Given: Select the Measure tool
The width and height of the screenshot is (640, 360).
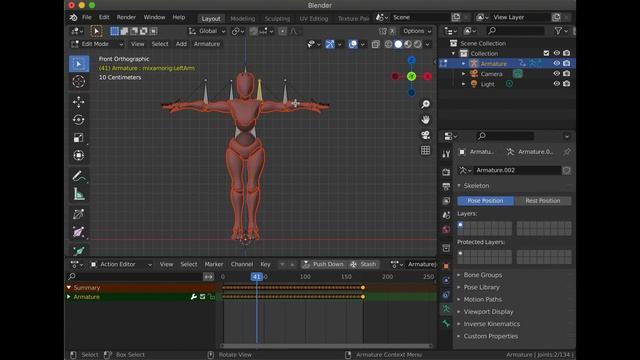Looking at the screenshot, I should (x=79, y=194).
